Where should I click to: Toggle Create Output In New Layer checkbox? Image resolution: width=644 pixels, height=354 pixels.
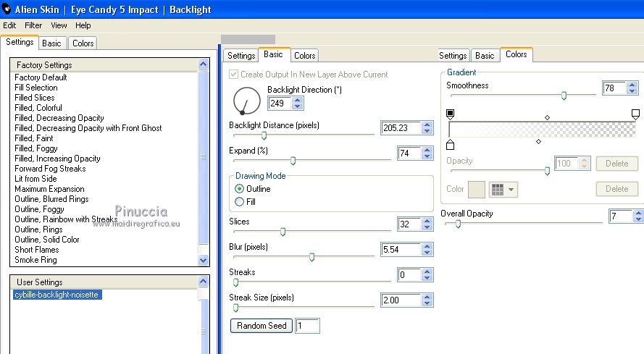[x=233, y=75]
